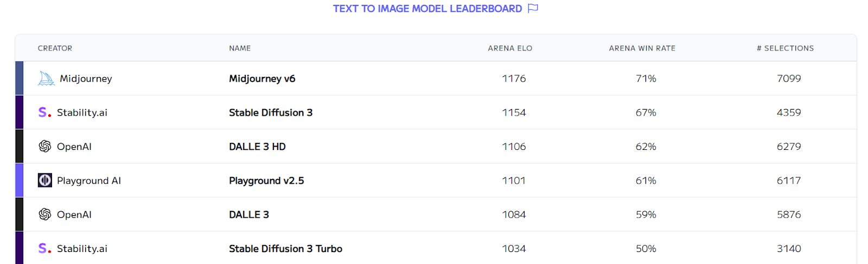Click the Stability.ai logo beside Stable Diffusion 3
Image resolution: width=868 pixels, height=264 pixels.
[x=44, y=112]
